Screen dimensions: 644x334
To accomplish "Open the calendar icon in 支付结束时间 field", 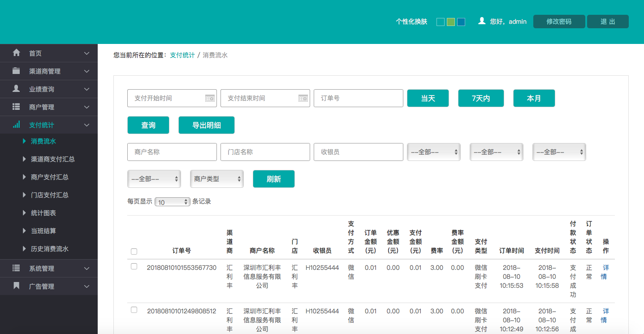I will 303,98.
